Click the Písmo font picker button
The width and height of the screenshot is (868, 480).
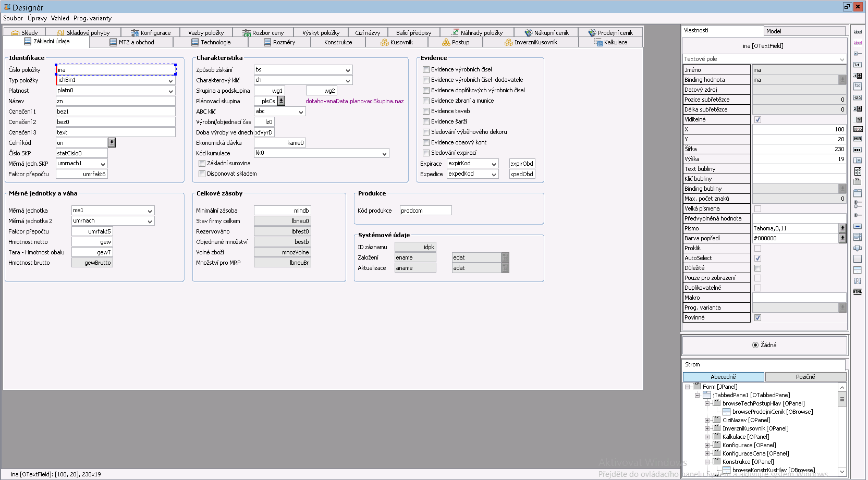(x=842, y=228)
